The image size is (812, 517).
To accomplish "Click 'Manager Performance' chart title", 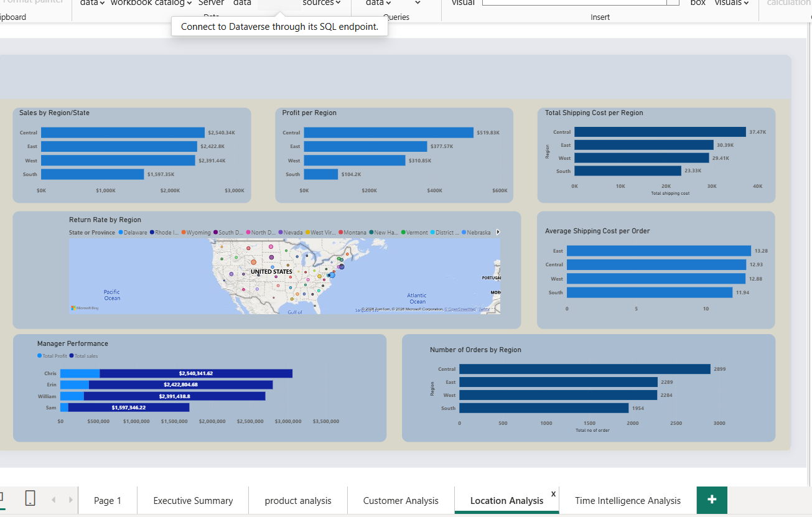I will tap(72, 343).
